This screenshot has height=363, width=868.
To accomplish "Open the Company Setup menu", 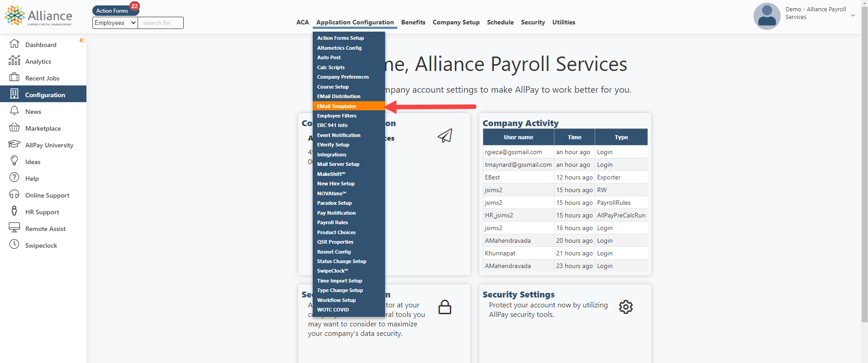I will tap(456, 22).
